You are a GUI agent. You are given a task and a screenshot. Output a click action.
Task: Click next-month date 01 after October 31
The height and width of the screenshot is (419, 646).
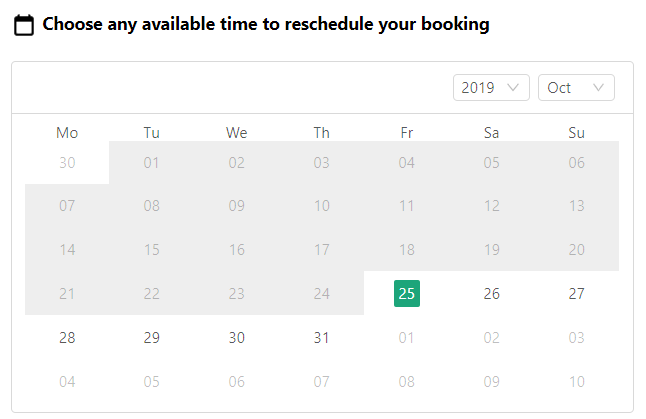click(406, 338)
